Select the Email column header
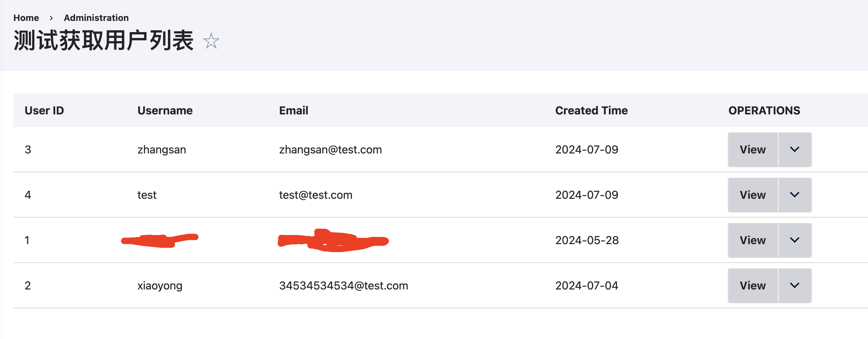The image size is (868, 339). (x=294, y=111)
